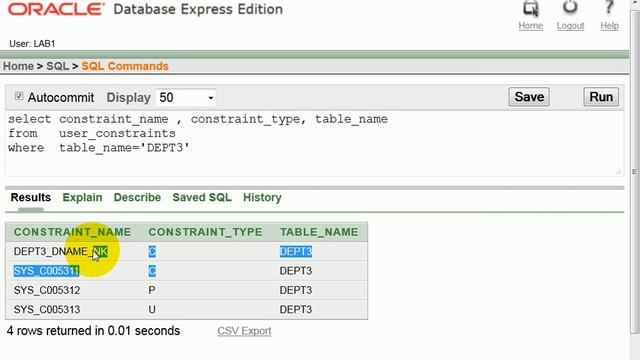Click inside the SQL command text area
640x360 pixels.
[x=314, y=144]
